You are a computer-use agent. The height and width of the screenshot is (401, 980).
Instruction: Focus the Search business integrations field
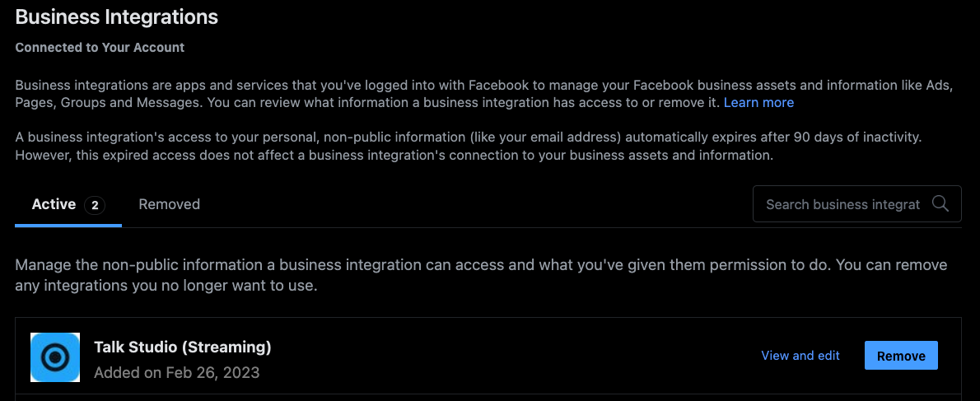(x=856, y=203)
